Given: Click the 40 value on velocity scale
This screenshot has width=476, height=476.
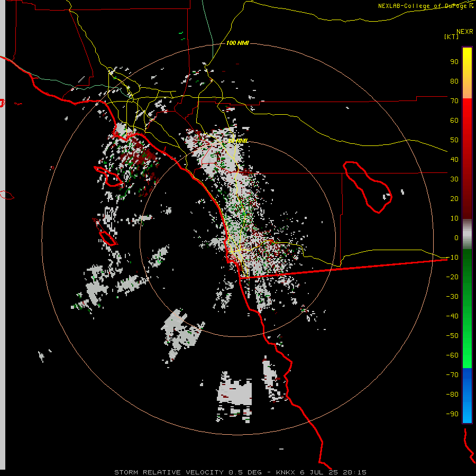Looking at the screenshot, I should [x=454, y=159].
